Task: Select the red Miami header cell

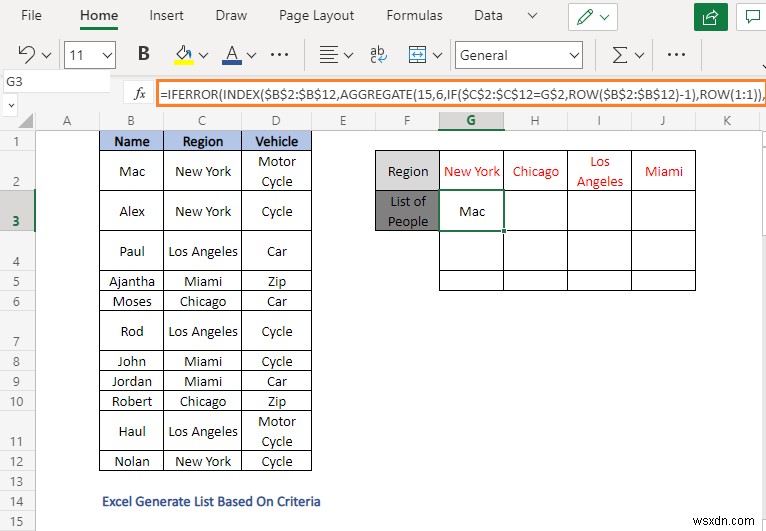Action: (663, 171)
